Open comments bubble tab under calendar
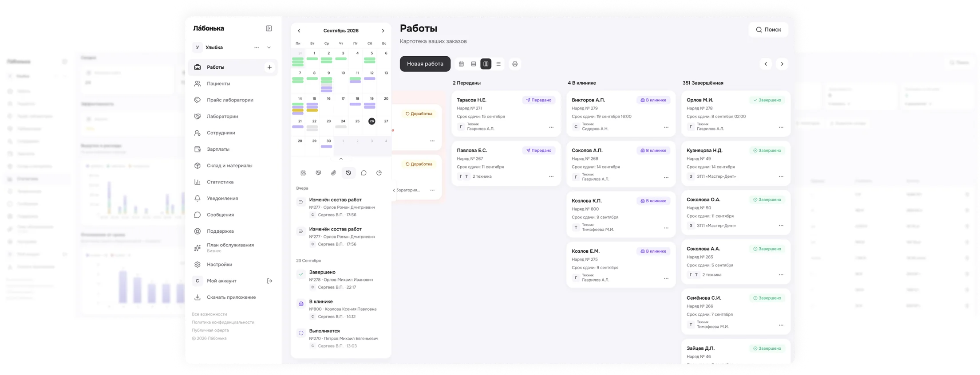980x375 pixels. pyautogui.click(x=364, y=173)
